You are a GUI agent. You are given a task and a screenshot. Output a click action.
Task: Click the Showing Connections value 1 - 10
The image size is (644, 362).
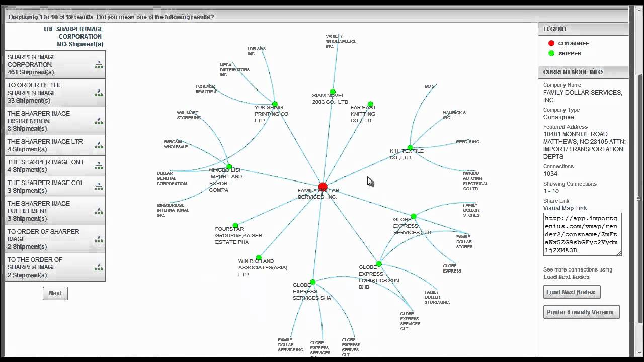point(552,191)
